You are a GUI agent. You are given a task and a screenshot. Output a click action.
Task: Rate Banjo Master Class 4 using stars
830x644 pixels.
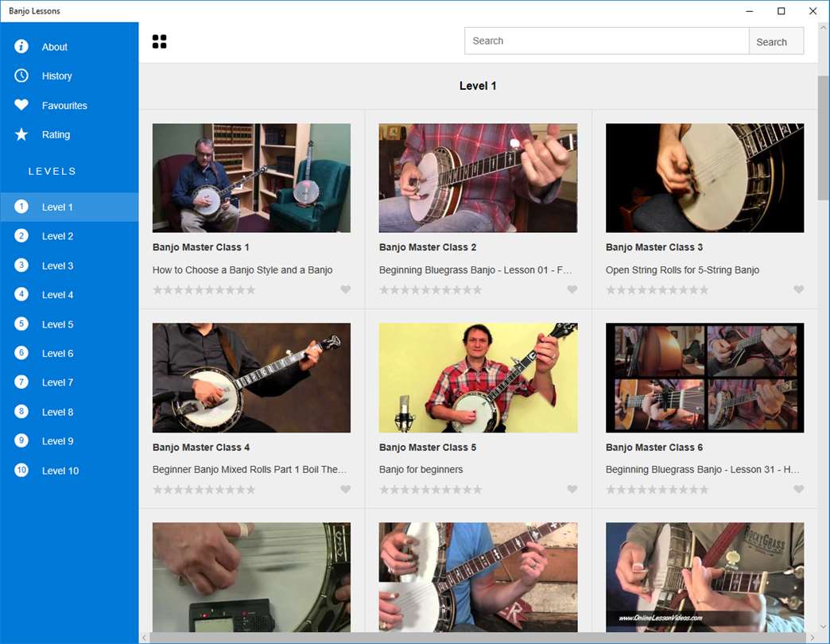point(204,490)
